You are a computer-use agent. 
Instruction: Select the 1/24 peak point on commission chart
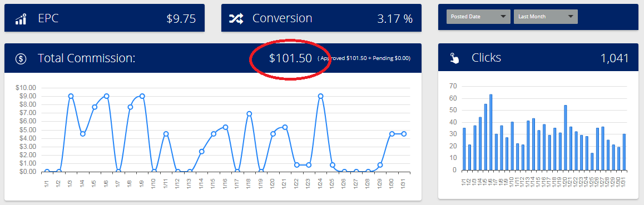(x=320, y=96)
